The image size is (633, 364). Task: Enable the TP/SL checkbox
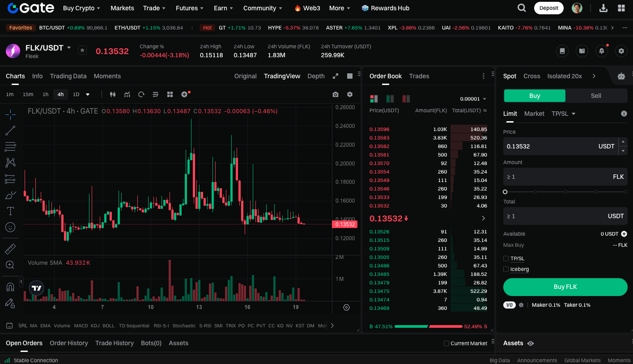tap(506, 258)
